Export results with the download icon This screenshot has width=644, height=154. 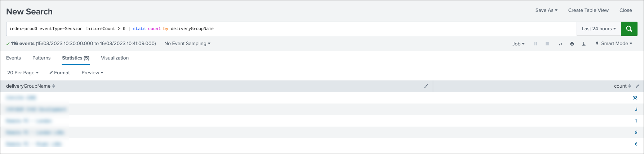pyautogui.click(x=583, y=44)
